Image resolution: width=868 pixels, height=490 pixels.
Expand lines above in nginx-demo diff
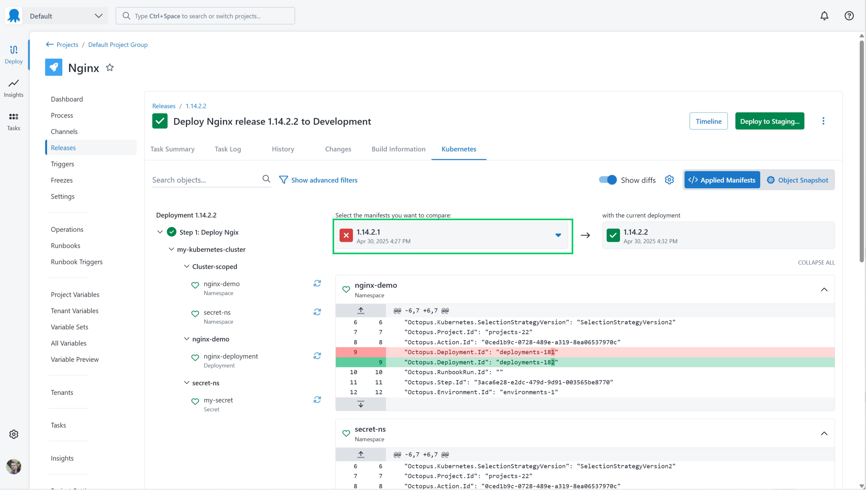click(x=361, y=311)
